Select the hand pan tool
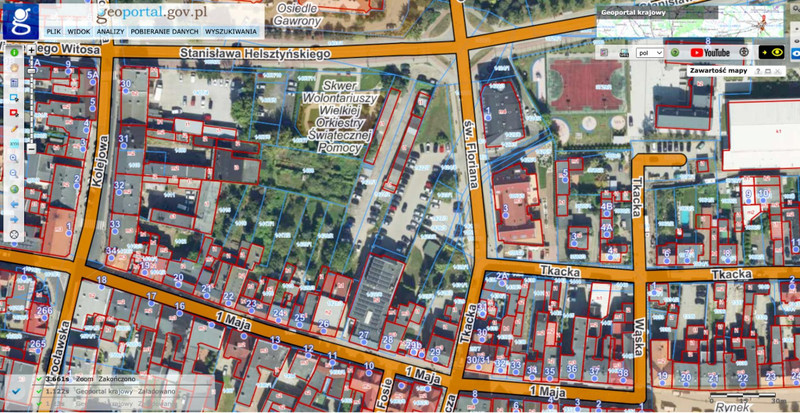800x413 pixels. pyautogui.click(x=15, y=66)
